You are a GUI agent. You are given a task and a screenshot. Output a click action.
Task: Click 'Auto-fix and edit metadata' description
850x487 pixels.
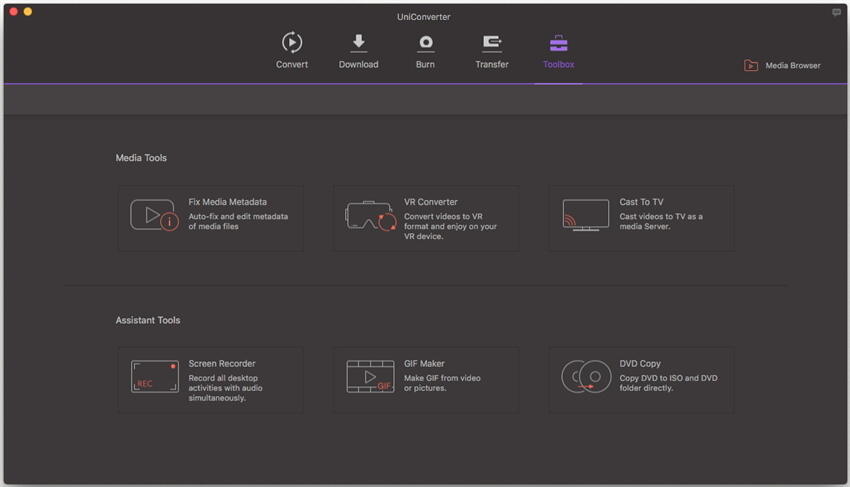tap(238, 221)
